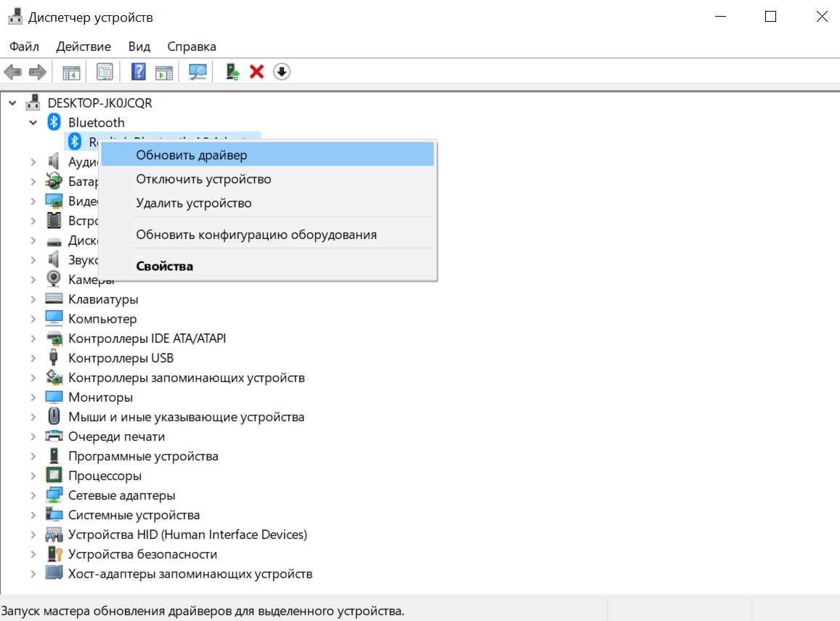Choose Удалить устройство from context menu
Viewport: 840px width, 621px height.
267,203
